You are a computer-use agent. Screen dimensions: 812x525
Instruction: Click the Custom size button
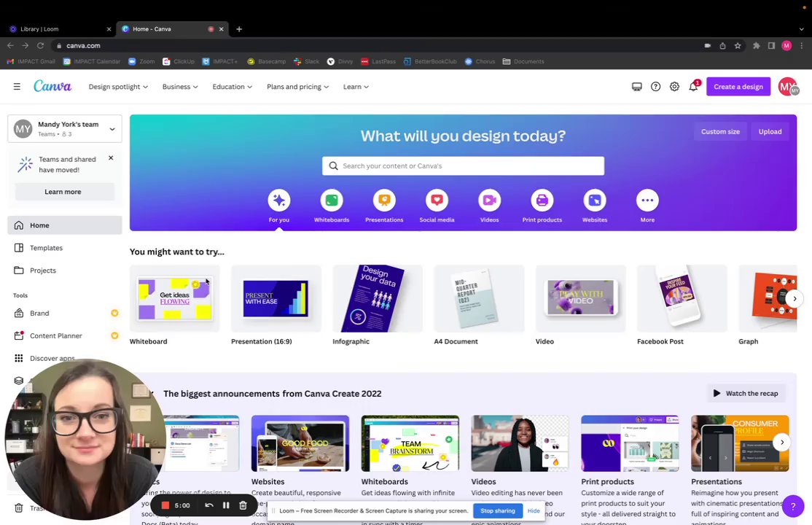click(720, 132)
